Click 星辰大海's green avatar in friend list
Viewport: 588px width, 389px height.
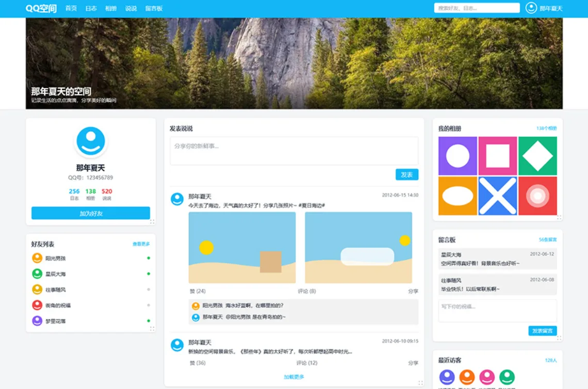pos(37,274)
